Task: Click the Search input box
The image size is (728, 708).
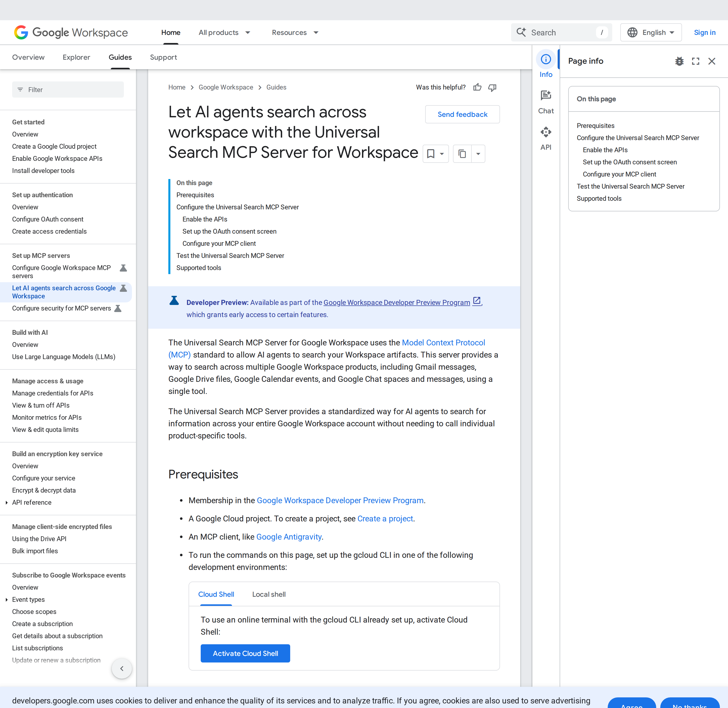Action: click(x=561, y=32)
